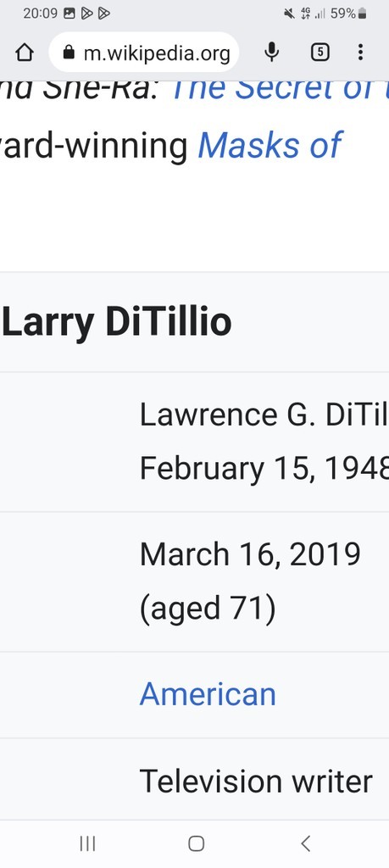Tap the Android back navigation button
Screen dimensions: 389x868
point(305,843)
